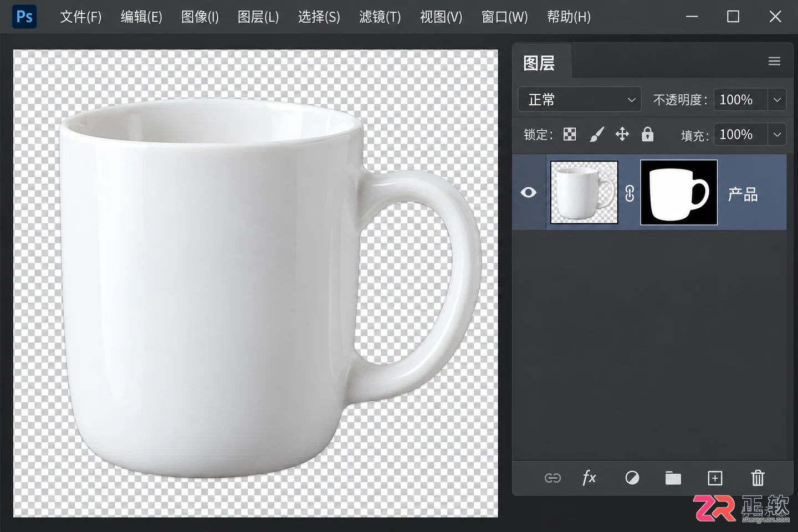Toggle lock transparent pixels icon

570,134
